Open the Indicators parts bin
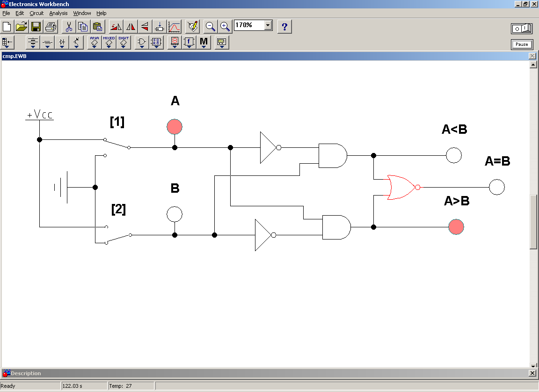The height and width of the screenshot is (392, 539). (175, 43)
